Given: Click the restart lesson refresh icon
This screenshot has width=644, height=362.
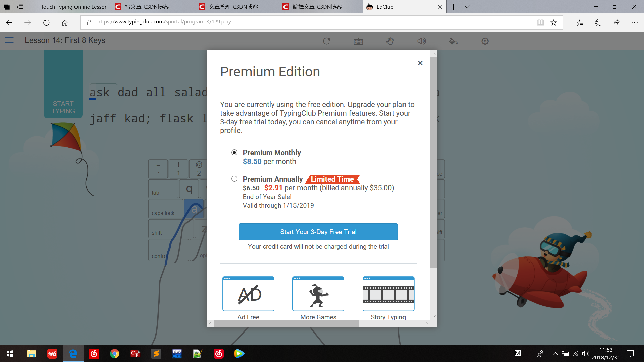Looking at the screenshot, I should click(327, 41).
